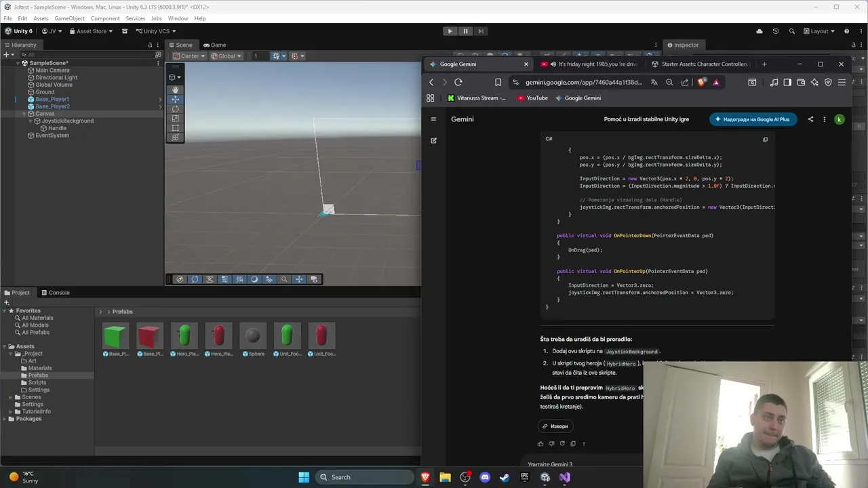
Task: Open the Gemini sidebar hamburger menu
Action: pos(433,119)
